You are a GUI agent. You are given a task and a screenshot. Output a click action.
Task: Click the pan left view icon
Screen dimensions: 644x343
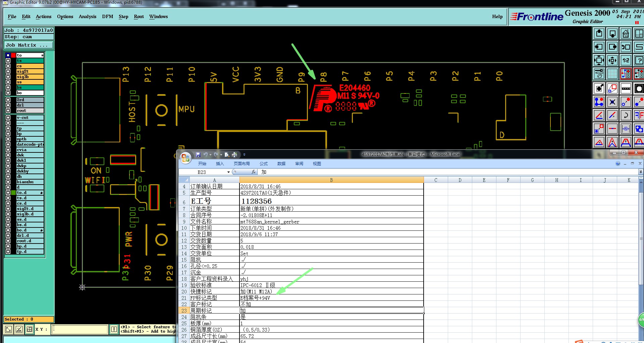pos(599,47)
